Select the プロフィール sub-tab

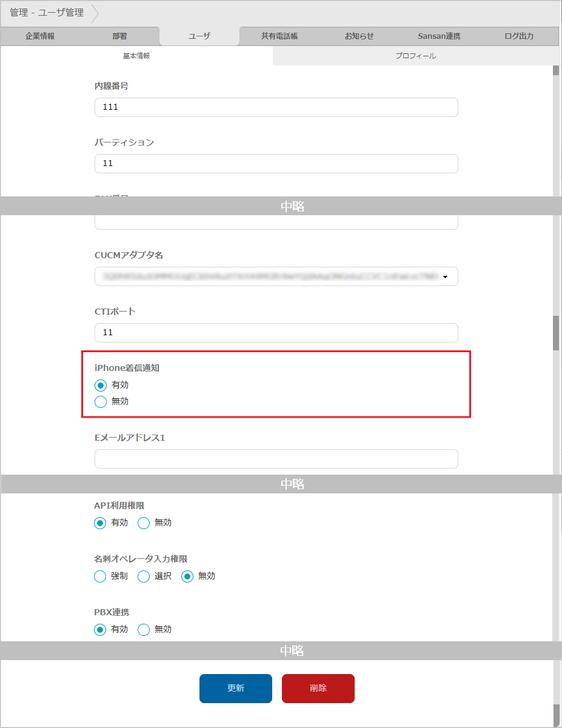(x=415, y=56)
